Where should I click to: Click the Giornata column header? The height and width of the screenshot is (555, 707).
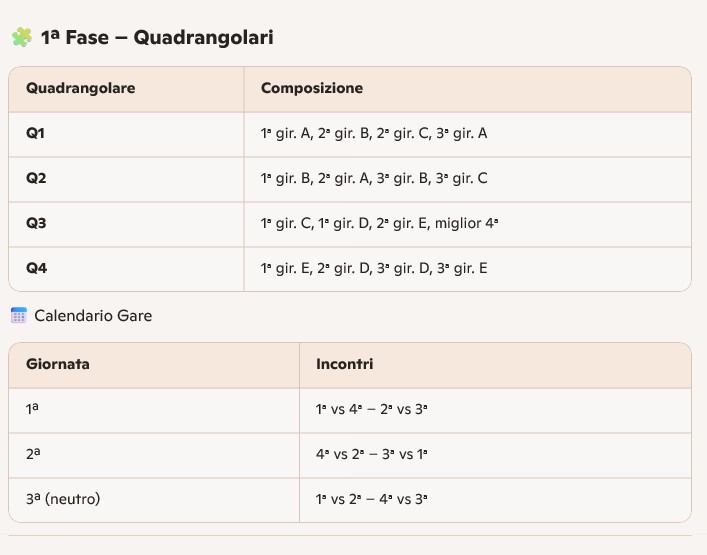point(58,364)
